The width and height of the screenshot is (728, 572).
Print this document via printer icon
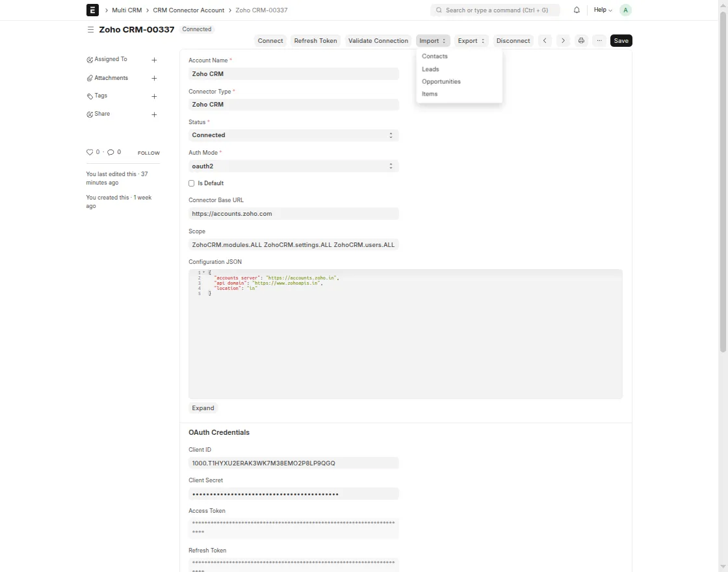click(x=581, y=40)
